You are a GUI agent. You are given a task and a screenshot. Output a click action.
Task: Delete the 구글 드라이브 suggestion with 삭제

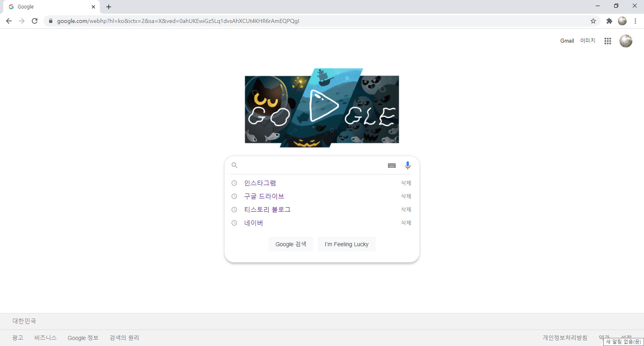(406, 196)
